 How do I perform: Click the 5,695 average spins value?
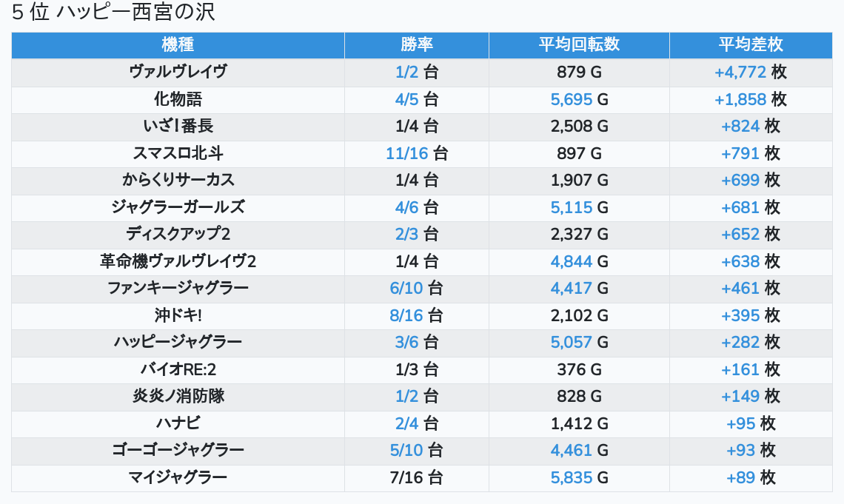coord(572,99)
